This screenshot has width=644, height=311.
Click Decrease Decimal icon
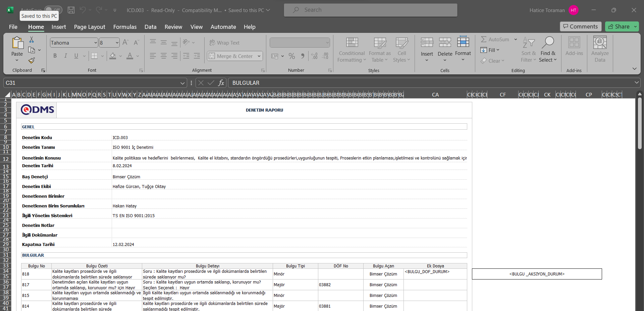coord(325,56)
